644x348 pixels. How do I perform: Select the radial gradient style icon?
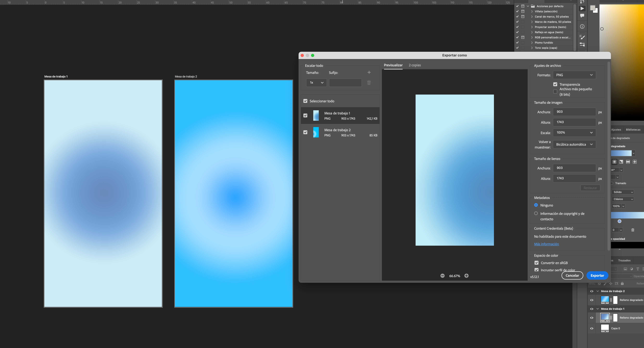tap(614, 162)
